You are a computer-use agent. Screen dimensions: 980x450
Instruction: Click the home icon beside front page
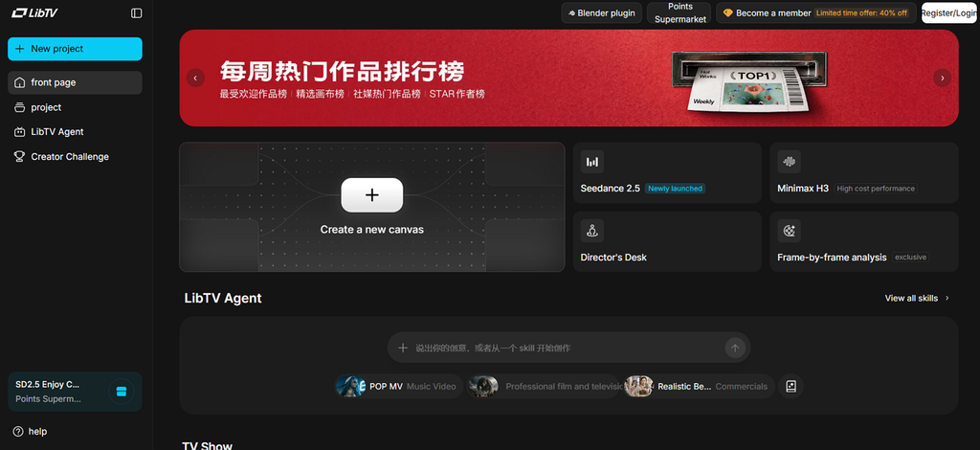pyautogui.click(x=19, y=82)
